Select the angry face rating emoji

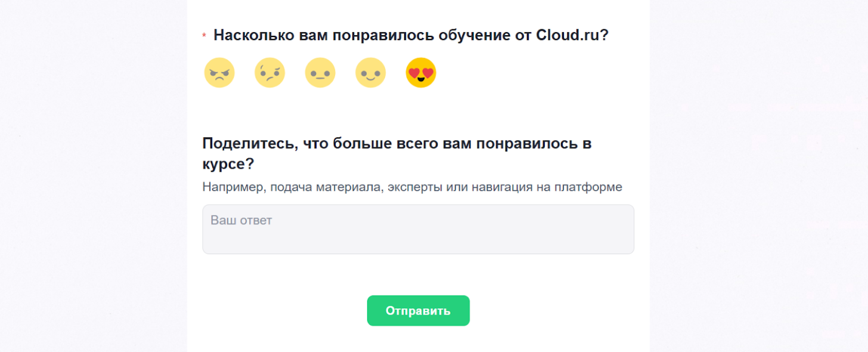pyautogui.click(x=219, y=73)
